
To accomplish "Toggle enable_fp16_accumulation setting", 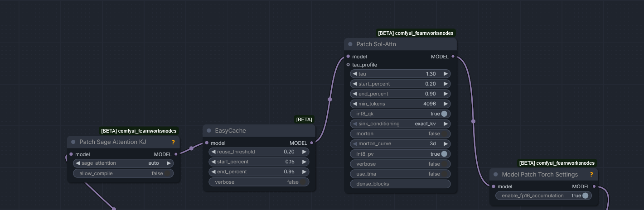I will (544, 196).
